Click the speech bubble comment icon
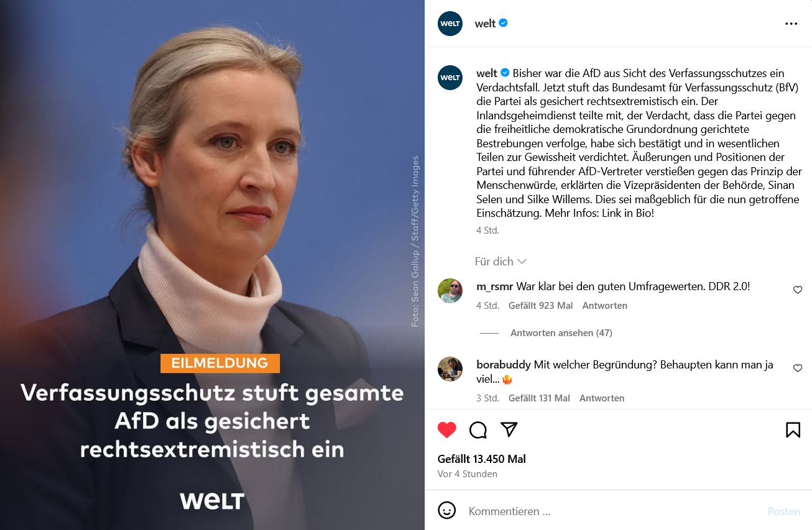This screenshot has height=530, width=812. tap(478, 430)
